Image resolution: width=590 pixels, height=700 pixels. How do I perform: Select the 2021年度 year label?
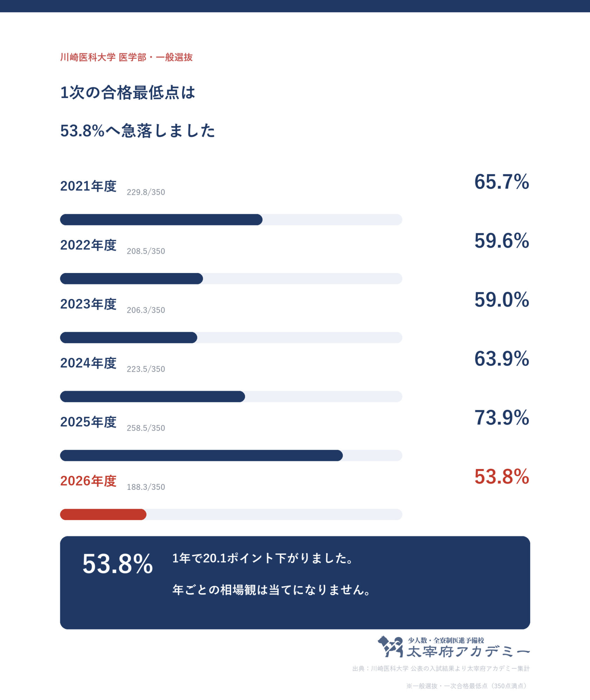(88, 186)
